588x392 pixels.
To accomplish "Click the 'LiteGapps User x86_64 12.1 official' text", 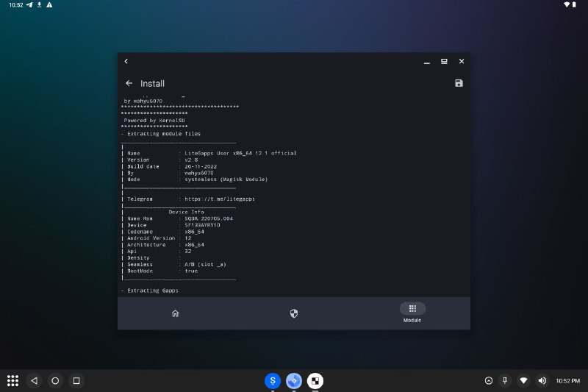I will [x=240, y=153].
